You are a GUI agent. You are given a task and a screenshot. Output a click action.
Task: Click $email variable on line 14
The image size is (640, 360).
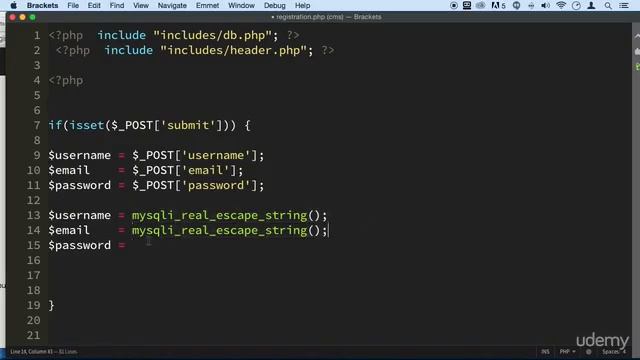point(69,231)
